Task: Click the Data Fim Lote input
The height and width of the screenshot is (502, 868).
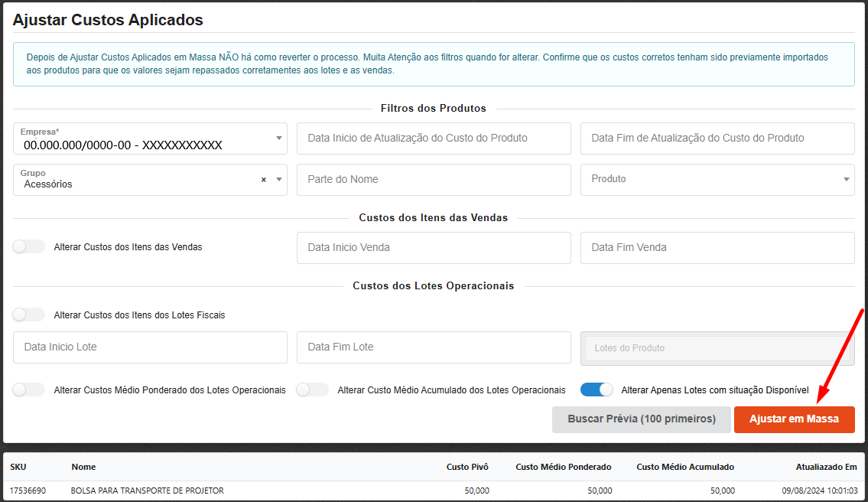Action: click(x=434, y=347)
